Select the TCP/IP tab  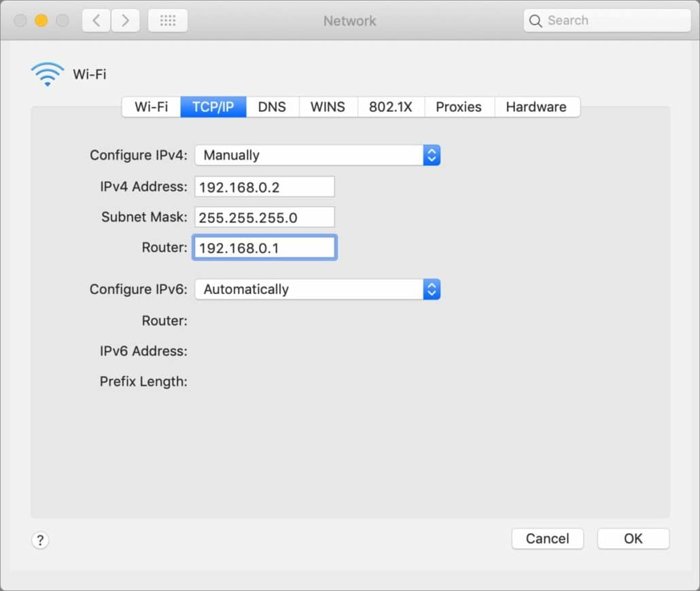(x=213, y=107)
